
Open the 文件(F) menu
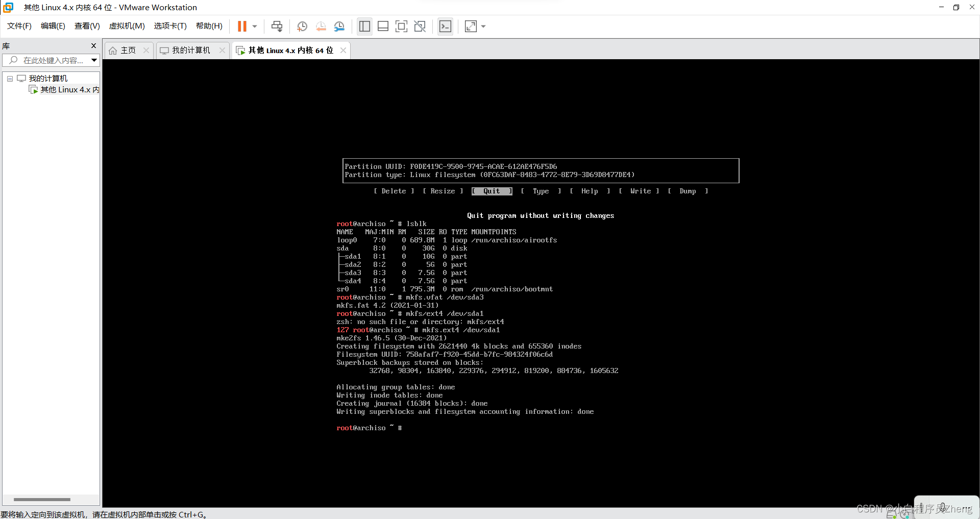click(19, 26)
